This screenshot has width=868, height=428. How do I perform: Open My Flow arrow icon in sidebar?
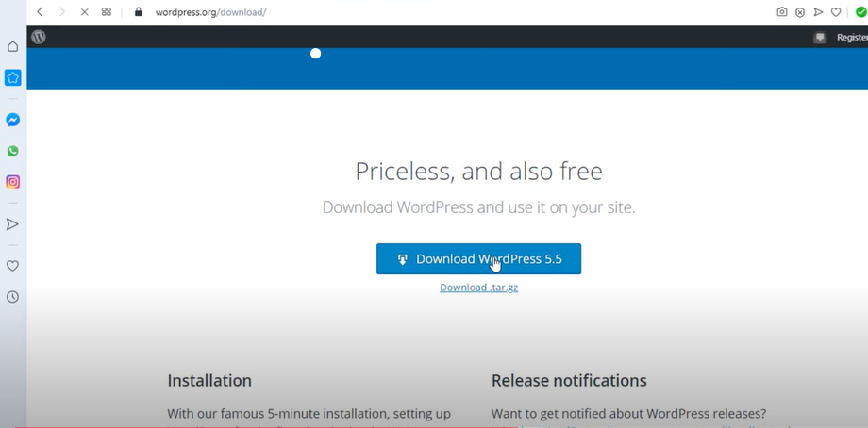click(x=12, y=224)
